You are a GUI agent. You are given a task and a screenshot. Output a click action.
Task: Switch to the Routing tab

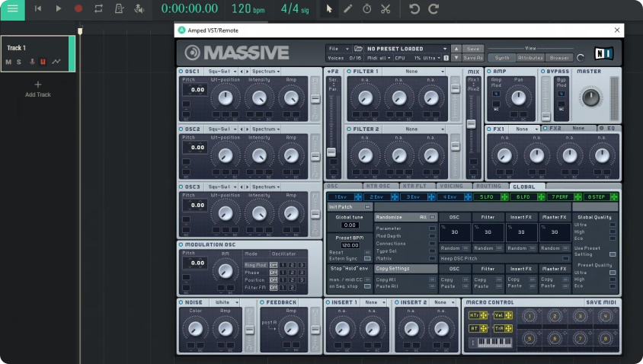[x=488, y=186]
